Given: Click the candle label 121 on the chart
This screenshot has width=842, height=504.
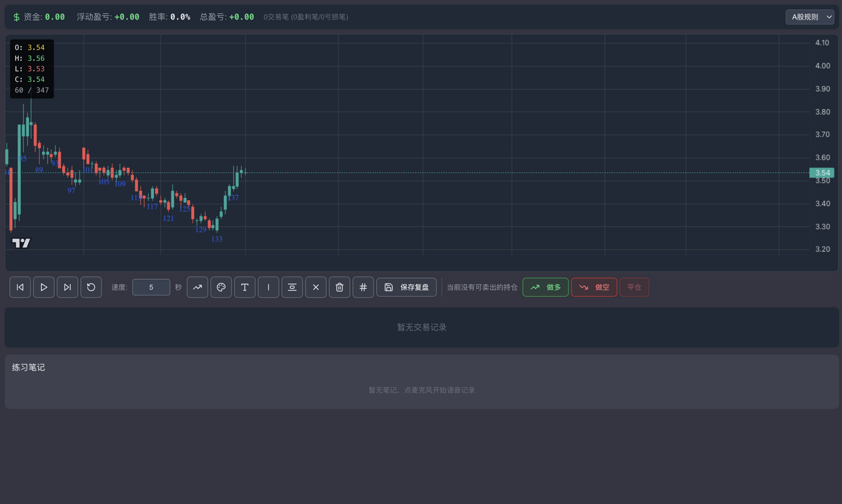Looking at the screenshot, I should click(x=168, y=218).
